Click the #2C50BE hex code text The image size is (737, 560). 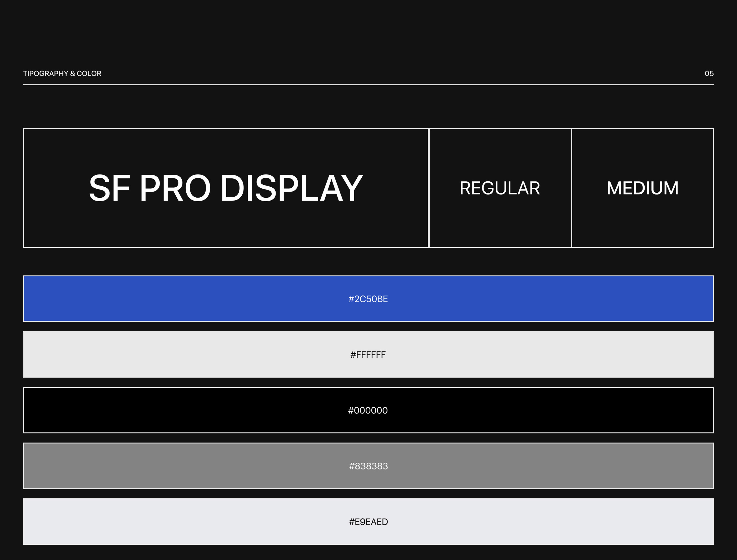click(x=368, y=299)
